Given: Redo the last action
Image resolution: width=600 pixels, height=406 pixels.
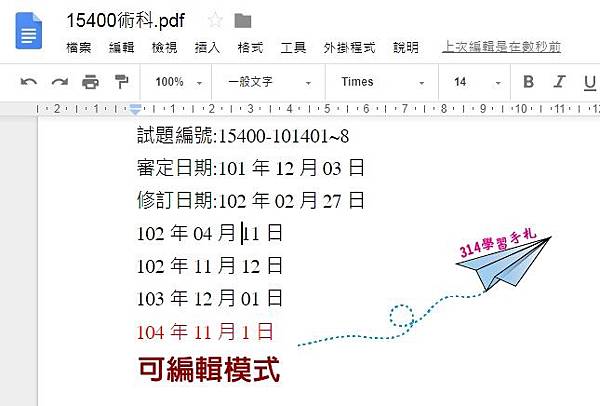Looking at the screenshot, I should click(x=60, y=82).
